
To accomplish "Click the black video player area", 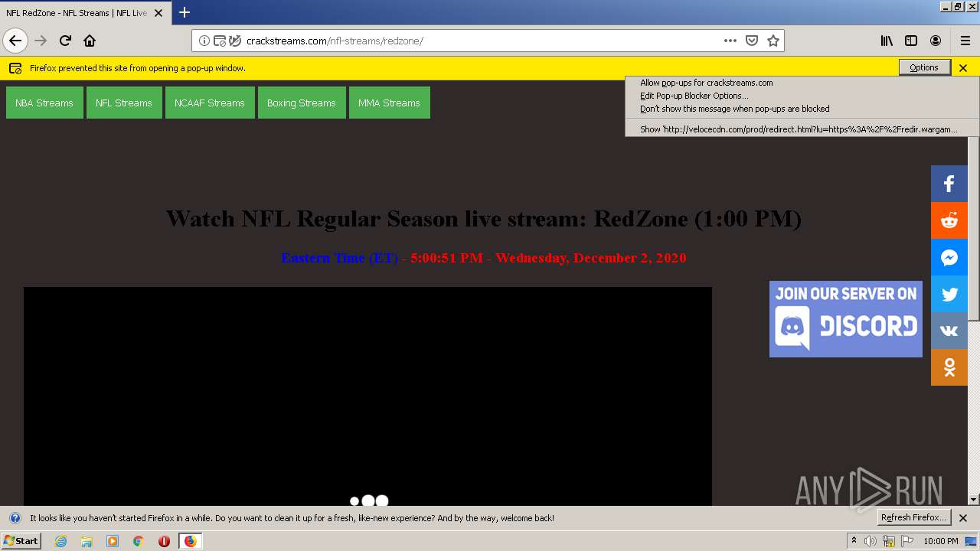I will [x=367, y=396].
